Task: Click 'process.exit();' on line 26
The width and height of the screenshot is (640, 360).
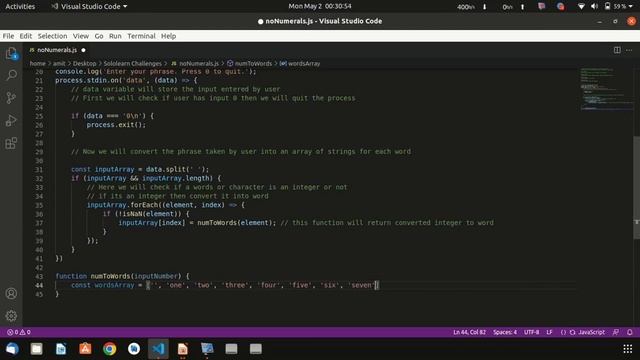Action: tap(116, 125)
